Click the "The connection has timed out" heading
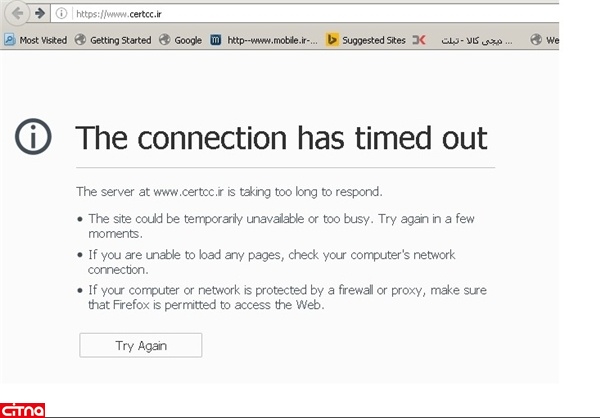 click(x=281, y=137)
